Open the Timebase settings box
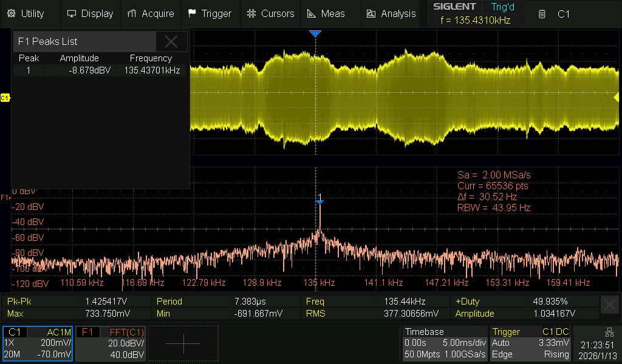The height and width of the screenshot is (364, 622). (x=445, y=343)
